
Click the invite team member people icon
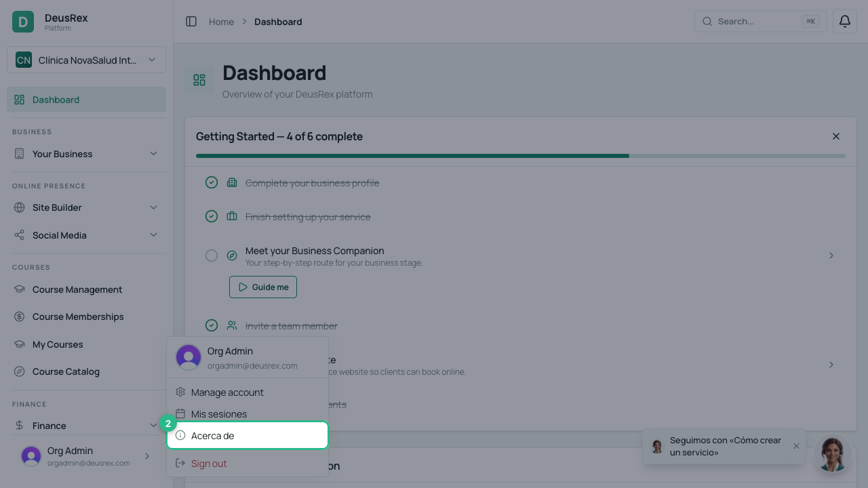click(x=232, y=326)
